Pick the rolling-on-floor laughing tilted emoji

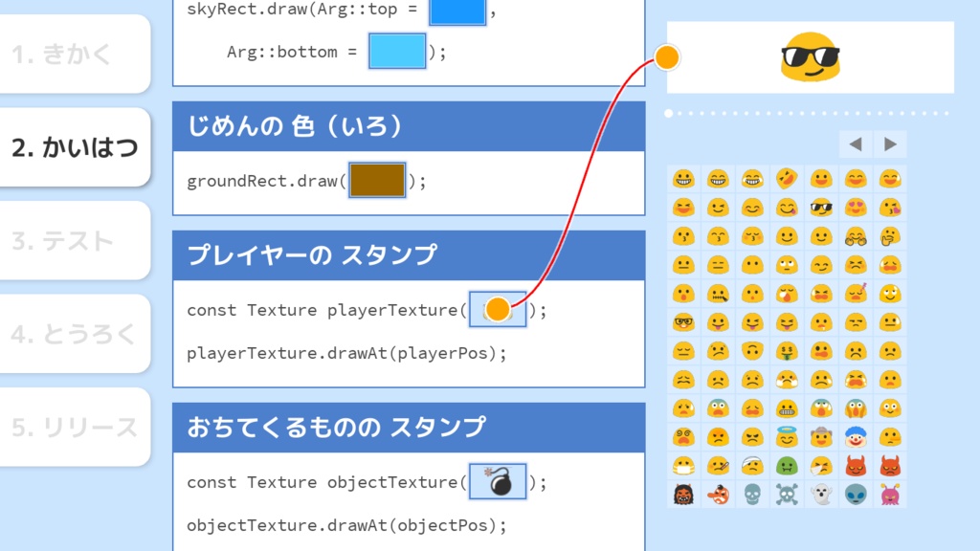point(787,179)
